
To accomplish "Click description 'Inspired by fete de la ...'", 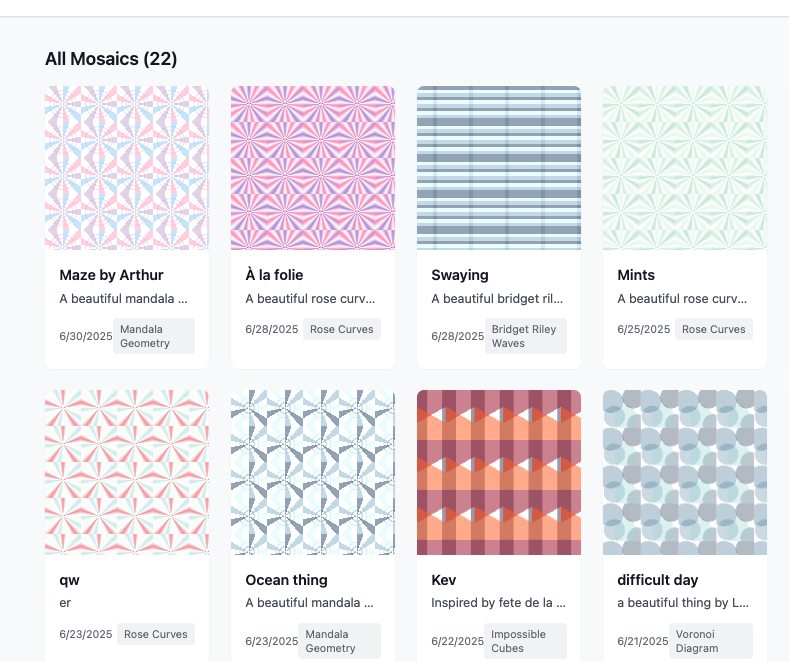I will pos(498,603).
